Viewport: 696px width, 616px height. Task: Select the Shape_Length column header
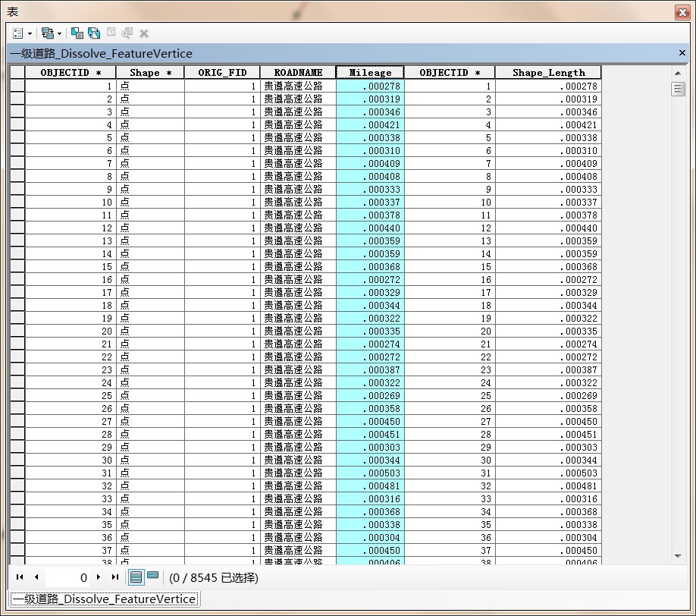click(548, 72)
